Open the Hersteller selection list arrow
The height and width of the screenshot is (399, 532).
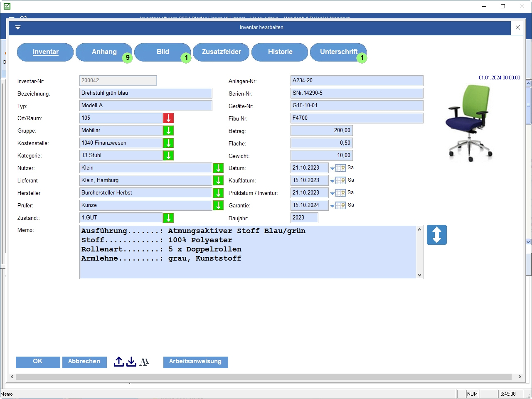pyautogui.click(x=218, y=193)
